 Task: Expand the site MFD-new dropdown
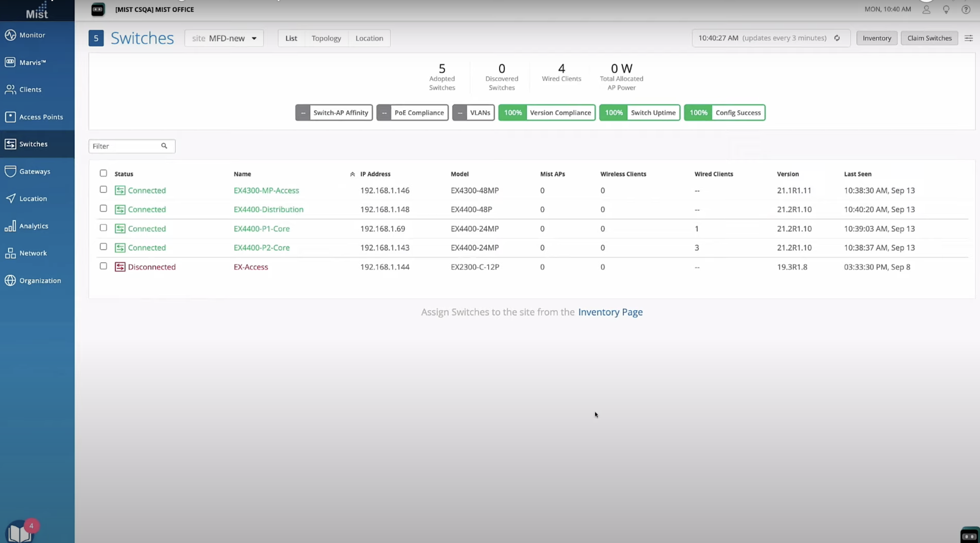coord(253,38)
